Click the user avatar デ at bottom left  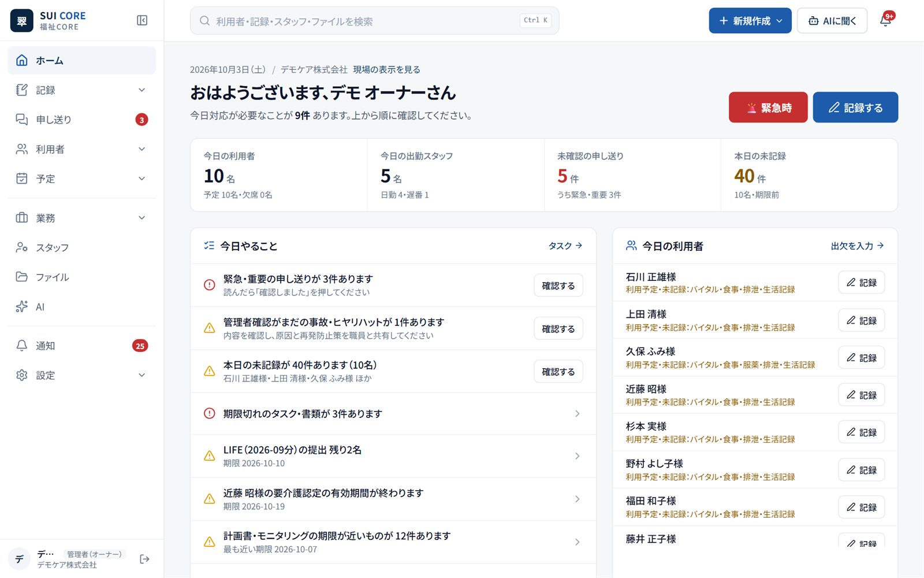pos(20,559)
